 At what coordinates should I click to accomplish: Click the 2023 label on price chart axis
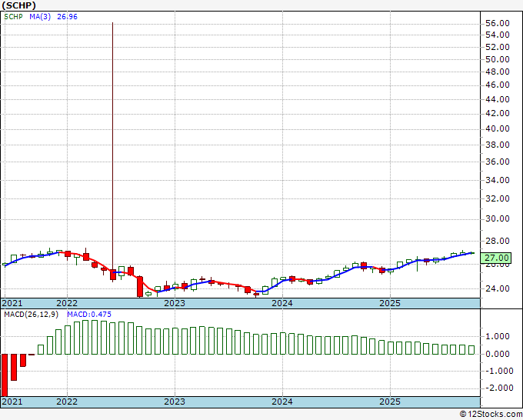tap(175, 303)
